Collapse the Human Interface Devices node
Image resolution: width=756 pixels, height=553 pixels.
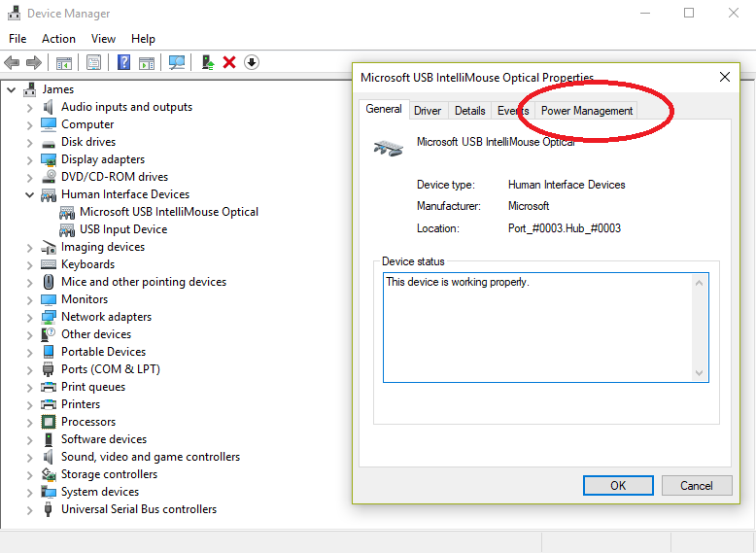[x=29, y=194]
